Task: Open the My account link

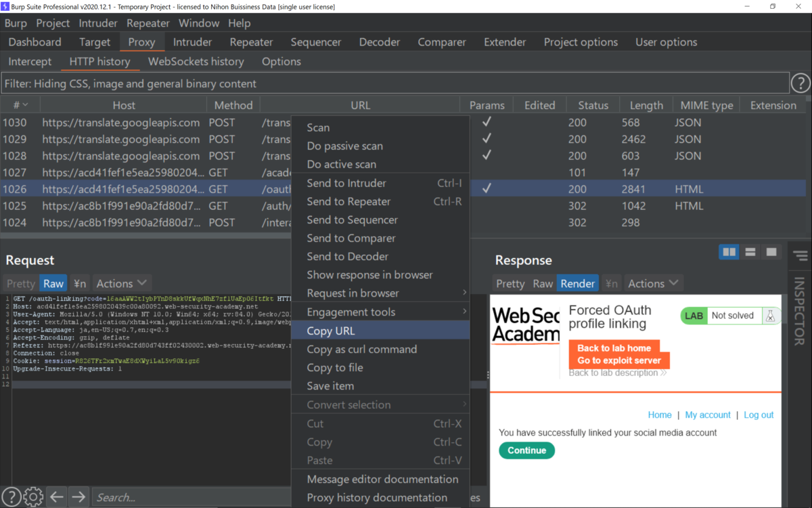Action: 708,415
